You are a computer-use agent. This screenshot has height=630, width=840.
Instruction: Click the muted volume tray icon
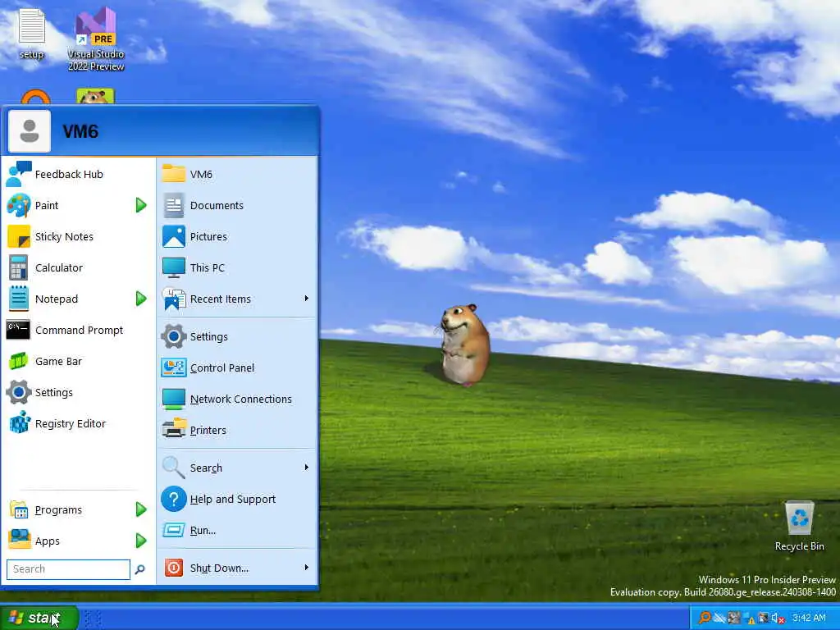[x=778, y=618]
